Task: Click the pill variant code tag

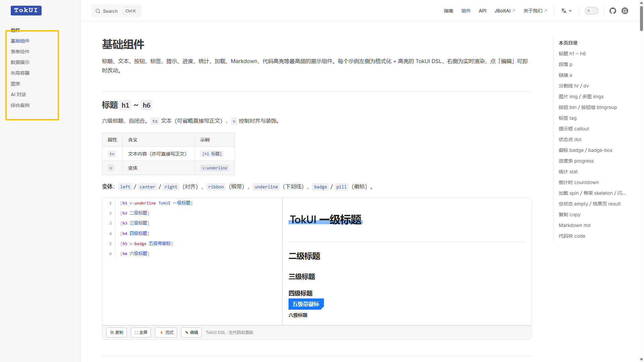Action: click(x=341, y=187)
